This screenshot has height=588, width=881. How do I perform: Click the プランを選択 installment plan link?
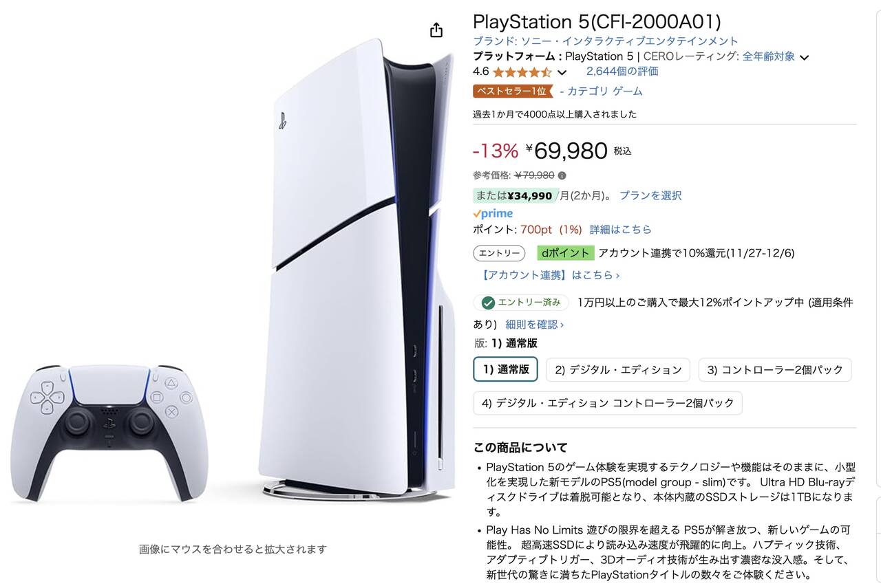(650, 195)
